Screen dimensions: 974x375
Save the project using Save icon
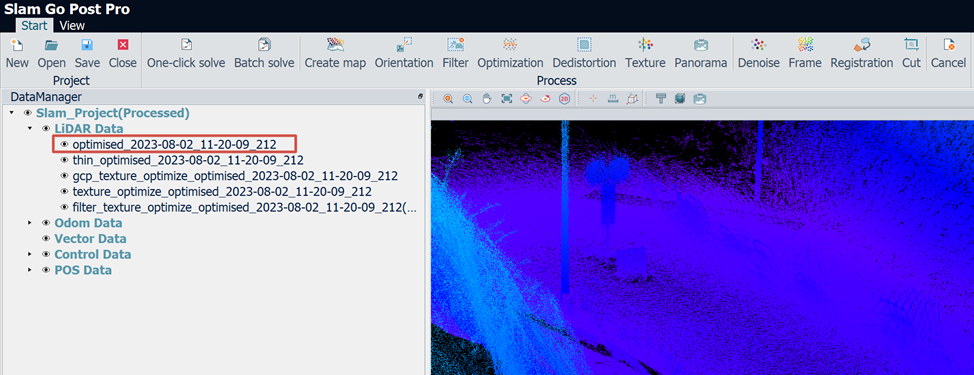(87, 45)
